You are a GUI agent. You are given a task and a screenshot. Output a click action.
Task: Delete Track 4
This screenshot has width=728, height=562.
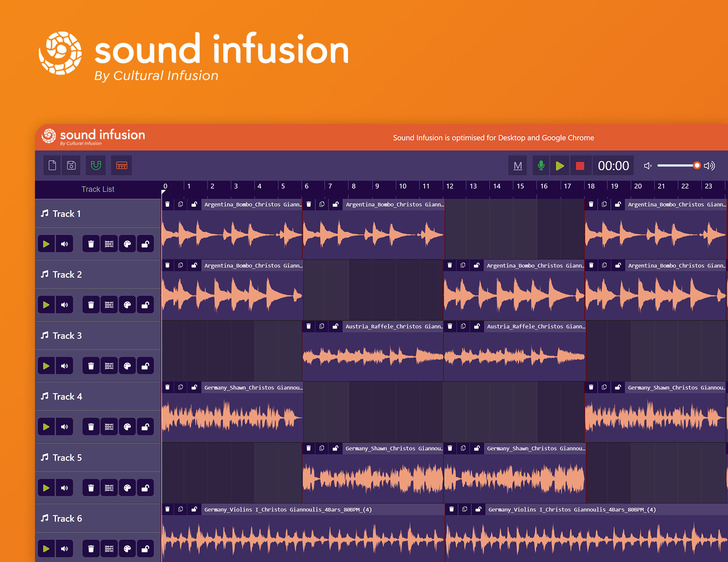click(91, 427)
